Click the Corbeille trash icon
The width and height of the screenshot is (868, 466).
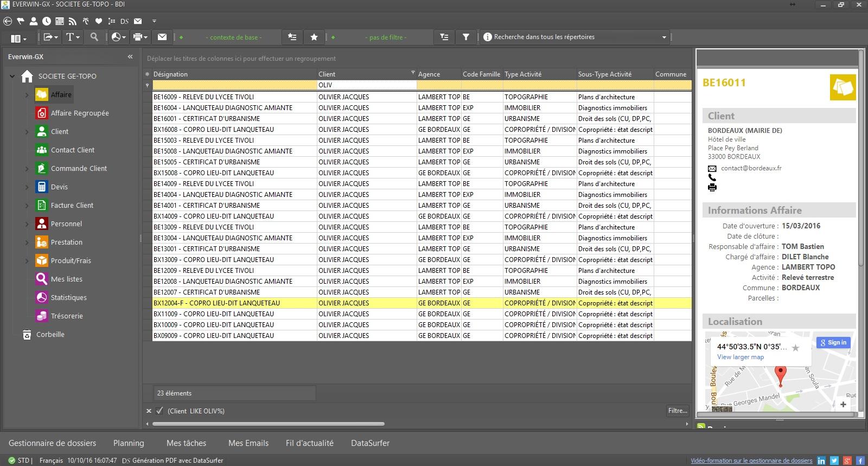27,334
